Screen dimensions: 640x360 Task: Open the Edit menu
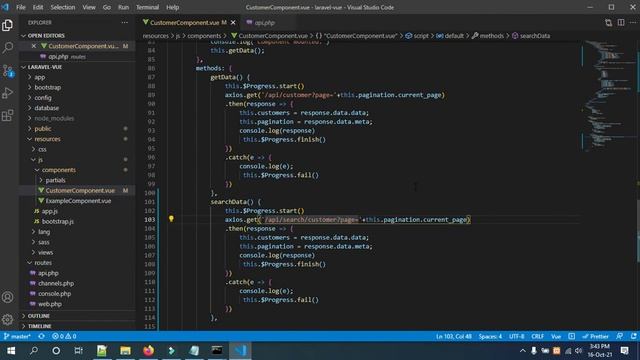pos(38,7)
